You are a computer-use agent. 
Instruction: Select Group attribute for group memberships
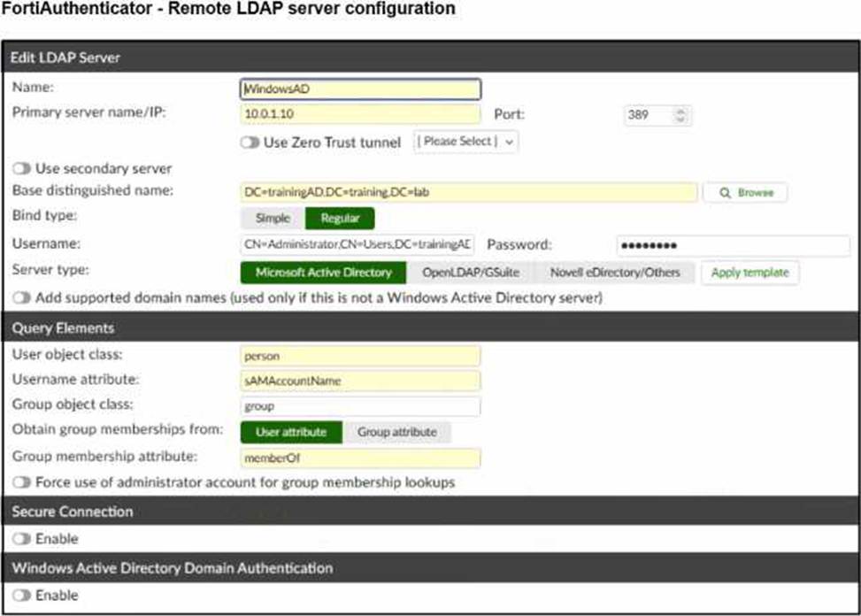tap(396, 432)
